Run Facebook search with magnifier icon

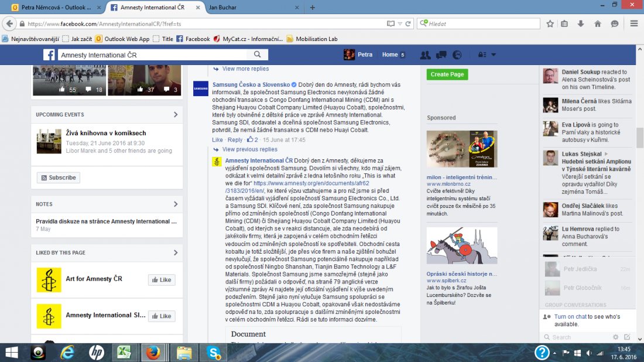(257, 54)
